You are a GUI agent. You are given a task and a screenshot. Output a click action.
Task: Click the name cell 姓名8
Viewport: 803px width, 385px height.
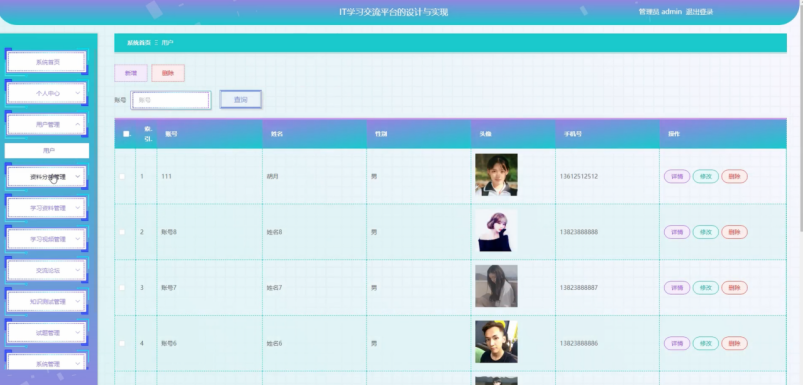coord(274,232)
